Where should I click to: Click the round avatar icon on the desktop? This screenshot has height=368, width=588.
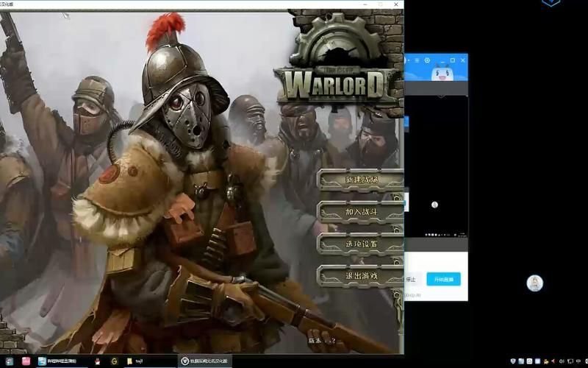[x=535, y=283]
